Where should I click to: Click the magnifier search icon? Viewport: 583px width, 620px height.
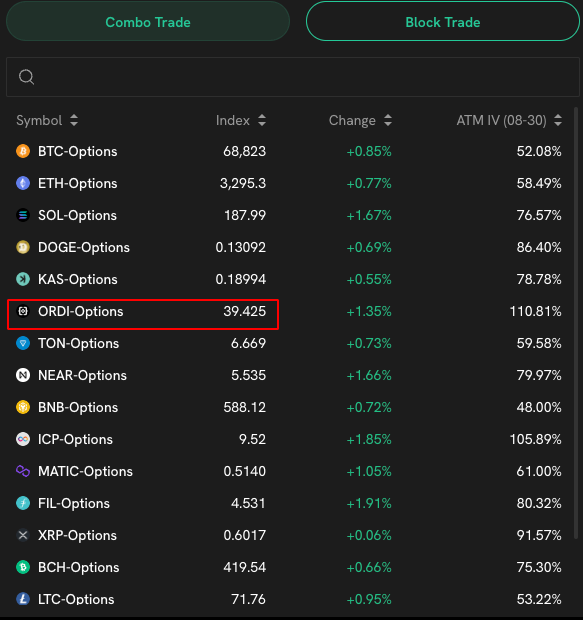coord(26,77)
